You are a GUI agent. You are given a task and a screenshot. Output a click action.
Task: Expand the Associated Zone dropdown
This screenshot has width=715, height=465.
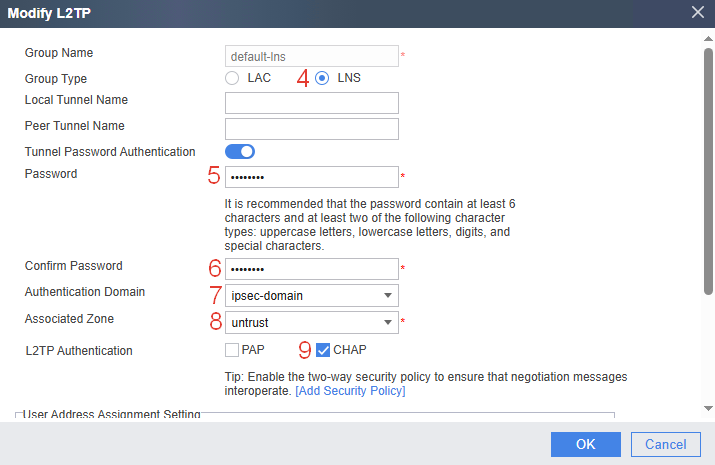[x=312, y=322]
